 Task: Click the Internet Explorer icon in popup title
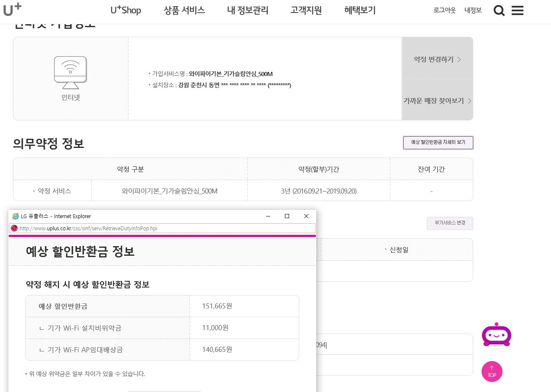pos(15,216)
